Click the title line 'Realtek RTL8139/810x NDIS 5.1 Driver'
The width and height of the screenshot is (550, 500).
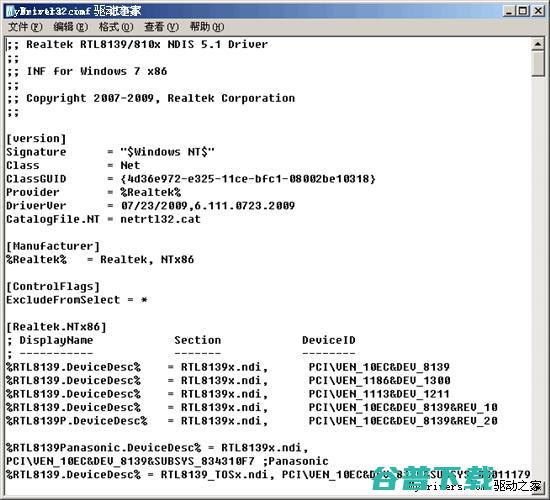click(147, 45)
